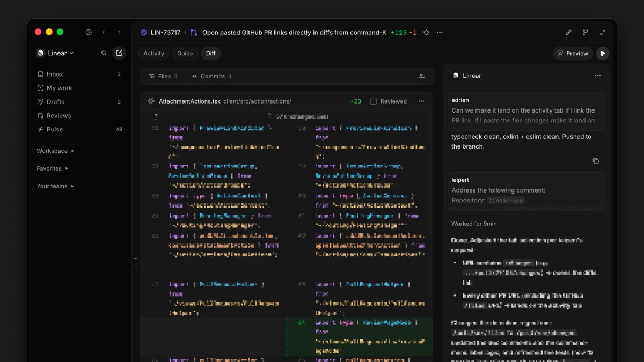Expand lines above with the upward arrow
The width and height of the screenshot is (644, 362).
[x=156, y=116]
